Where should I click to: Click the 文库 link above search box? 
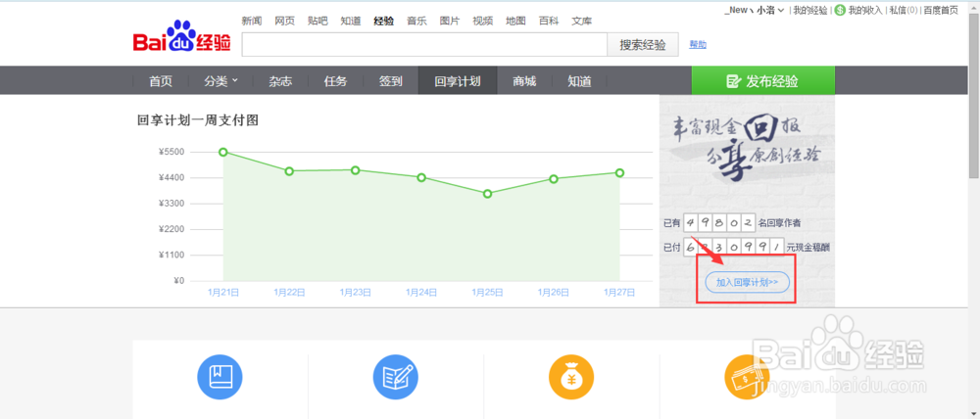tap(581, 21)
